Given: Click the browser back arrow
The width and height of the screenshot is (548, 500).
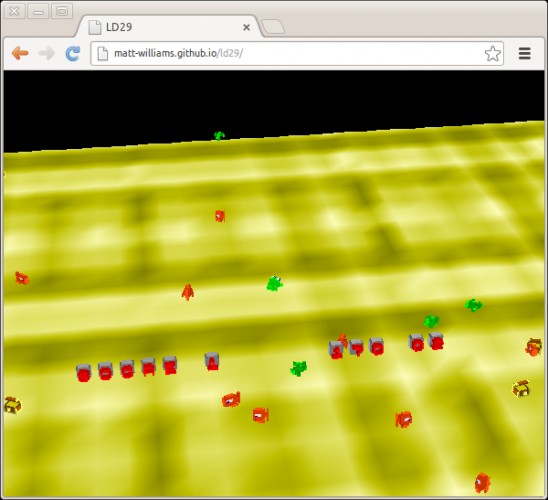Looking at the screenshot, I should (20, 53).
